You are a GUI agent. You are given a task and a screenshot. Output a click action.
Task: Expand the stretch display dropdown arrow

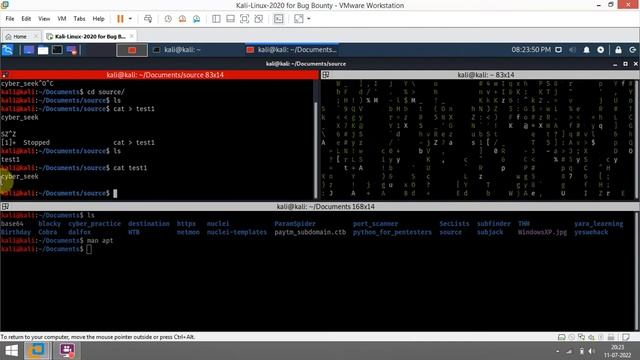pos(309,19)
